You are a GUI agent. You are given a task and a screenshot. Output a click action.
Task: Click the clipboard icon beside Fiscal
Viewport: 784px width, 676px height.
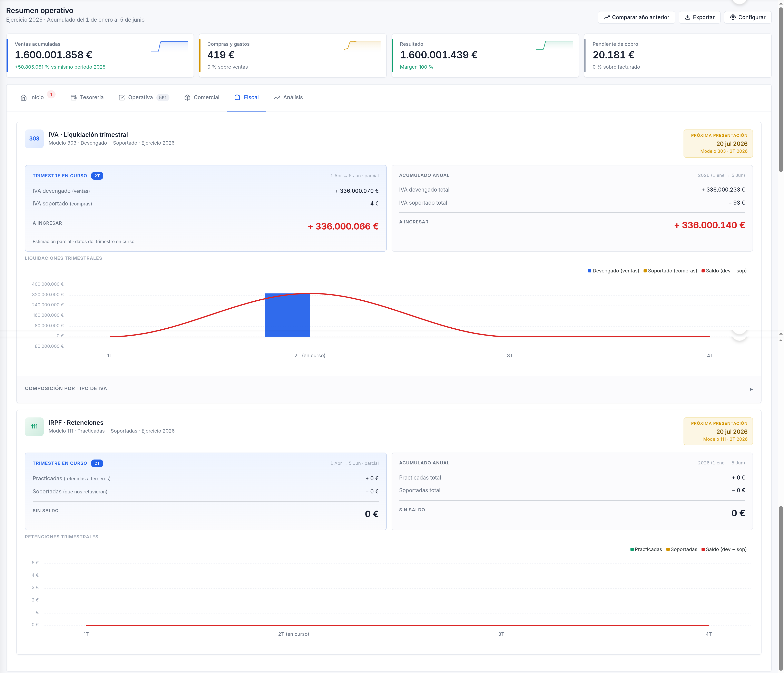coord(237,98)
